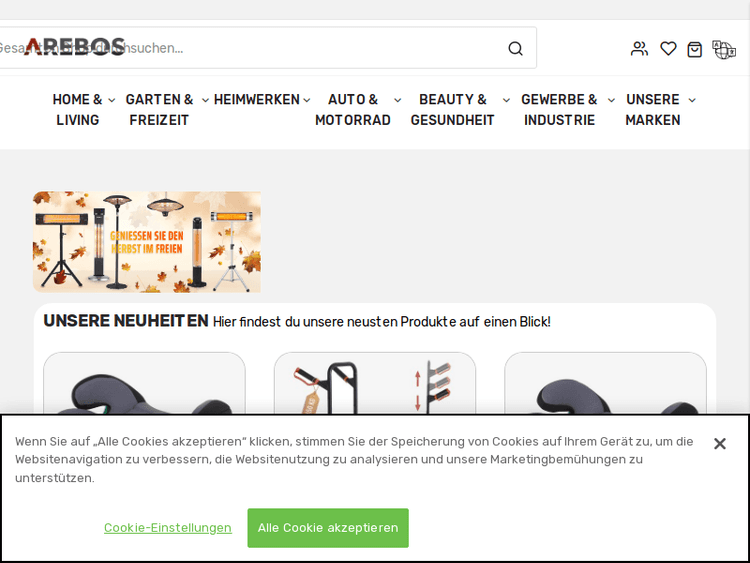This screenshot has width=750, height=563.
Task: Open the autumn patio heater promotional banner
Action: pyautogui.click(x=147, y=242)
